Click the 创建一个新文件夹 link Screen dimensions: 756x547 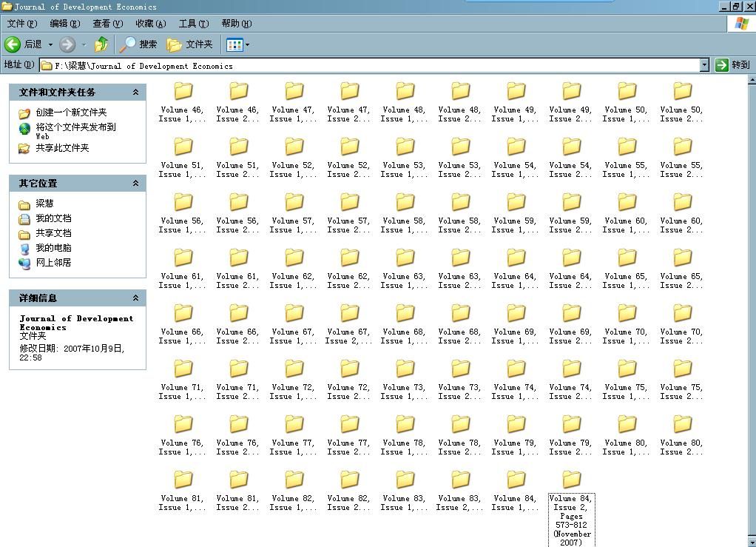pyautogui.click(x=71, y=113)
